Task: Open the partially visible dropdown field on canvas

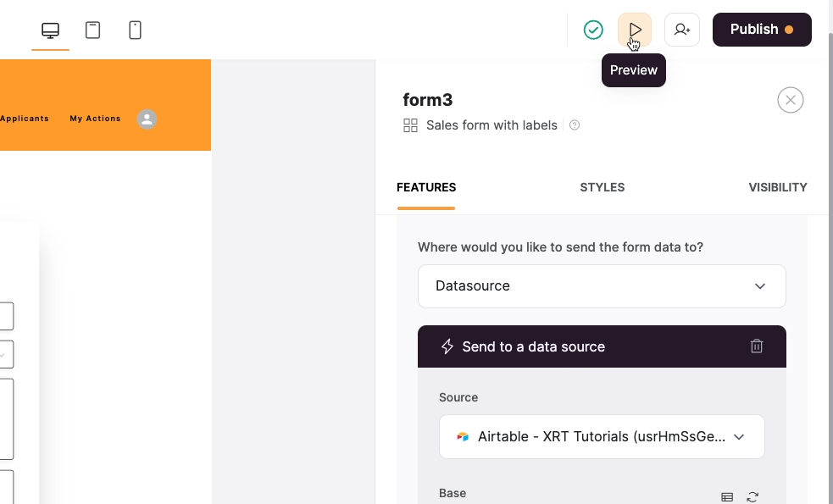Action: click(7, 354)
